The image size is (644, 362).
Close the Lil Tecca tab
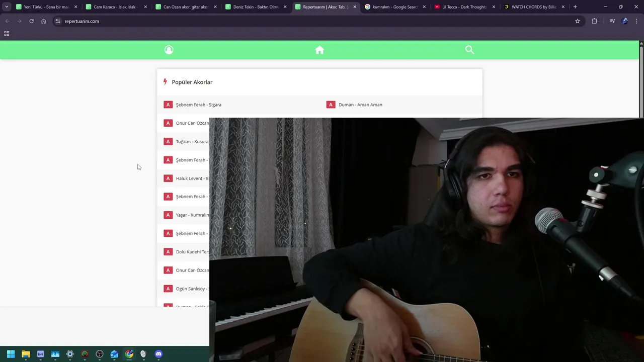[494, 7]
